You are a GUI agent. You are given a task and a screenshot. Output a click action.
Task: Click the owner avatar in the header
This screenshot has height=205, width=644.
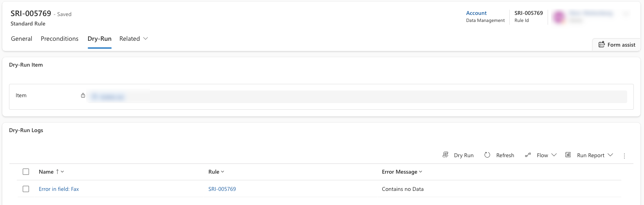[559, 17]
